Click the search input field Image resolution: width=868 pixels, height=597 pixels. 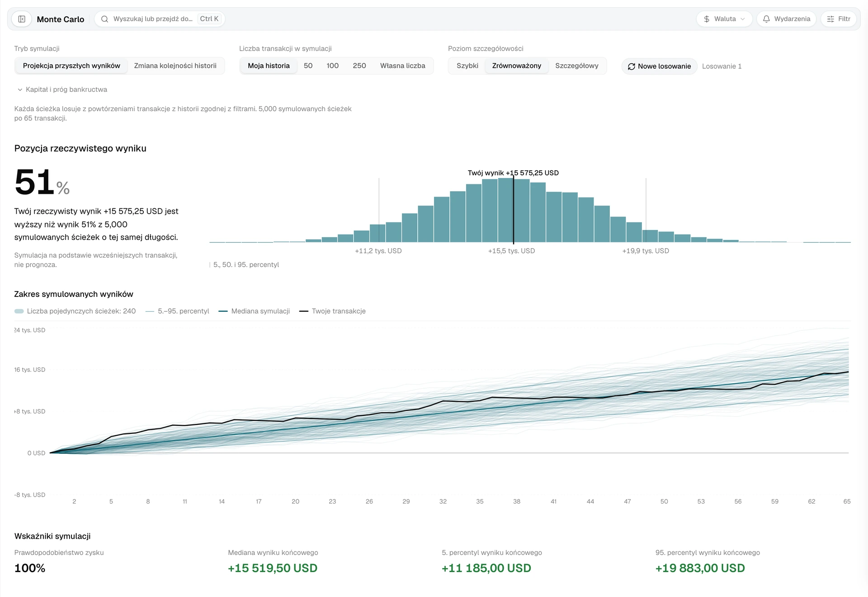[160, 19]
